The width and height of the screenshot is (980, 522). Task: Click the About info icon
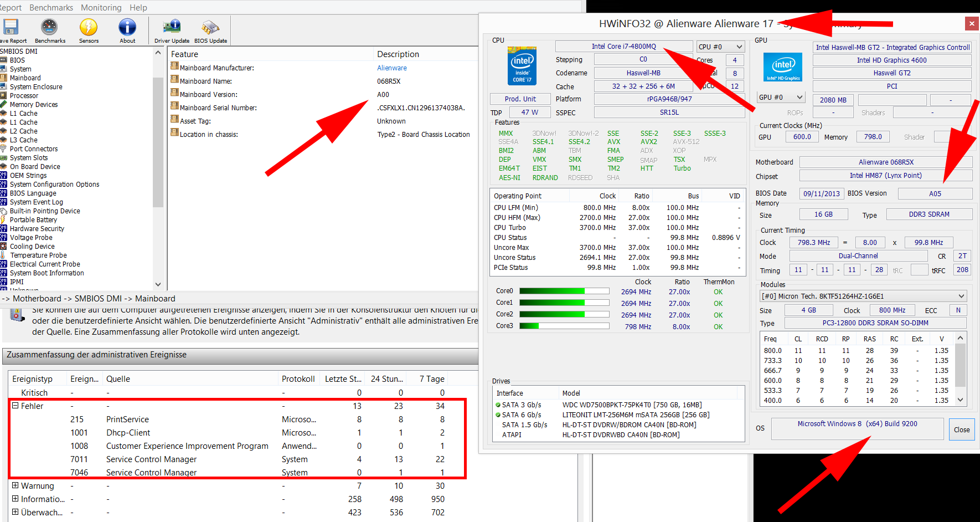[127, 27]
